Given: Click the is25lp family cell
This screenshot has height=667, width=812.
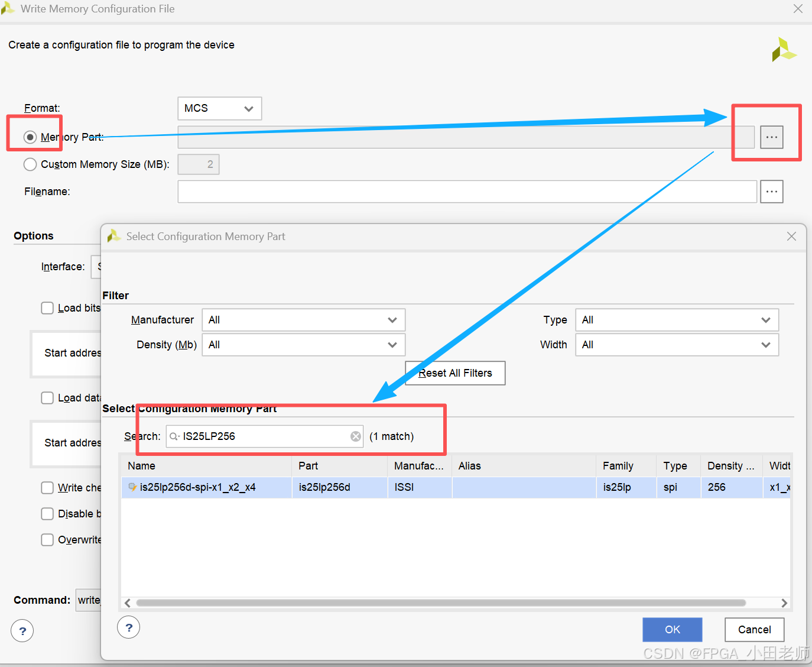Looking at the screenshot, I should (626, 487).
